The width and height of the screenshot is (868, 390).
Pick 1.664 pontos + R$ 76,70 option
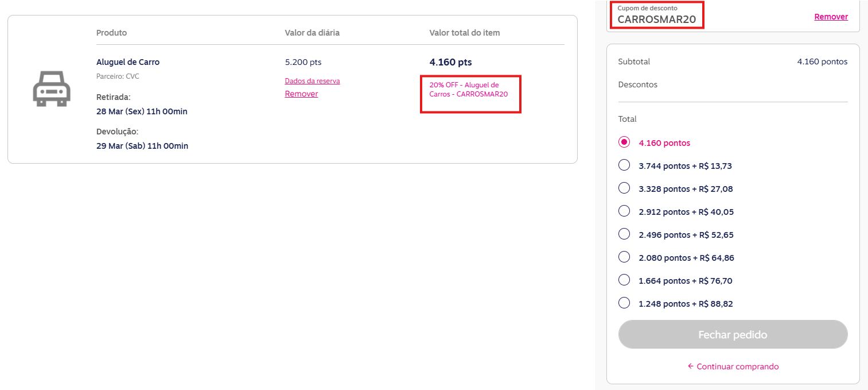pos(624,280)
